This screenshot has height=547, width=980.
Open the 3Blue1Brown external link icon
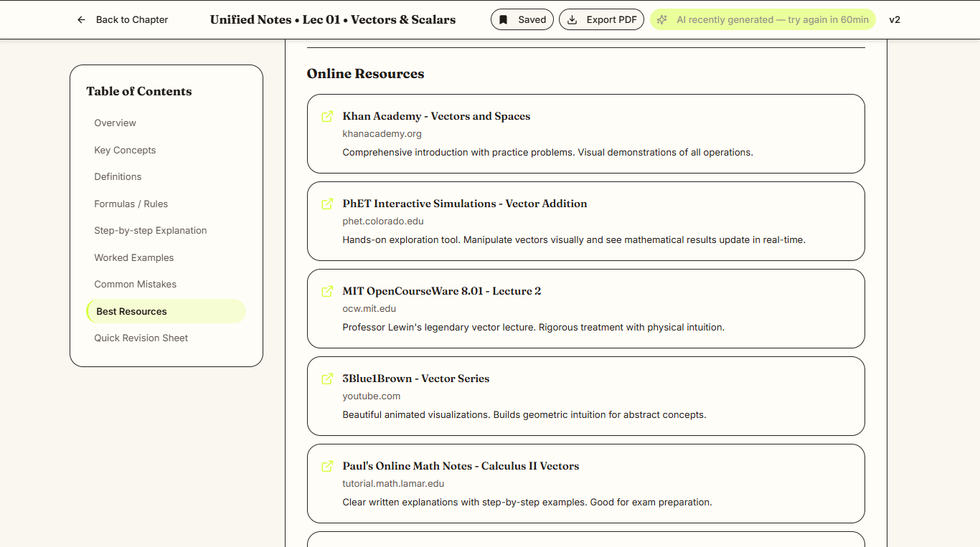[327, 379]
